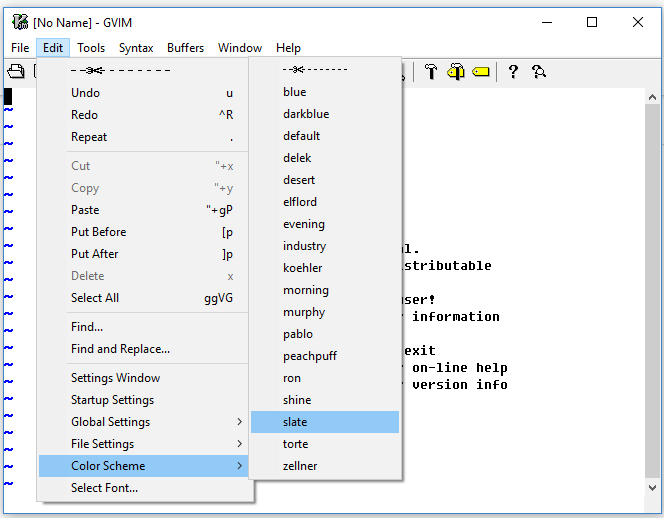The width and height of the screenshot is (664, 518).
Task: Click the scrollbar up arrow
Action: pyautogui.click(x=652, y=97)
